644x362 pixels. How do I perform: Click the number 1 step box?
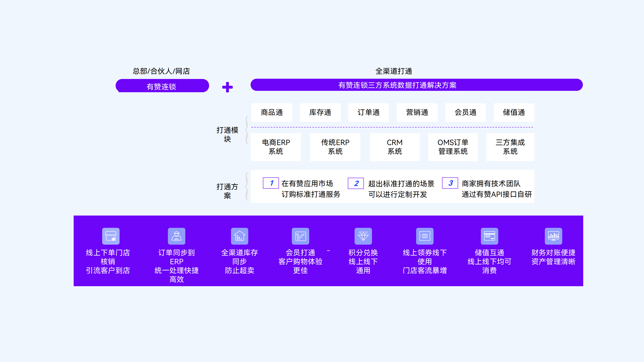271,183
